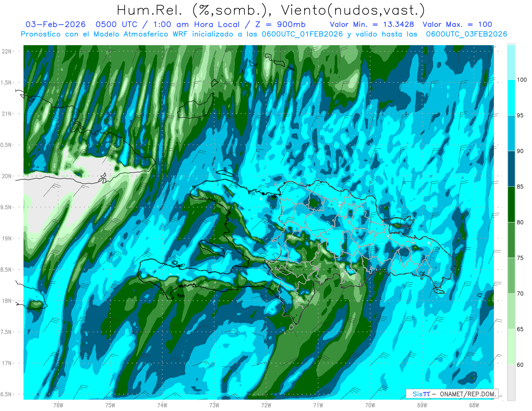Select the cyan 95–100 legend color band
The width and height of the screenshot is (532, 411).
click(x=511, y=98)
